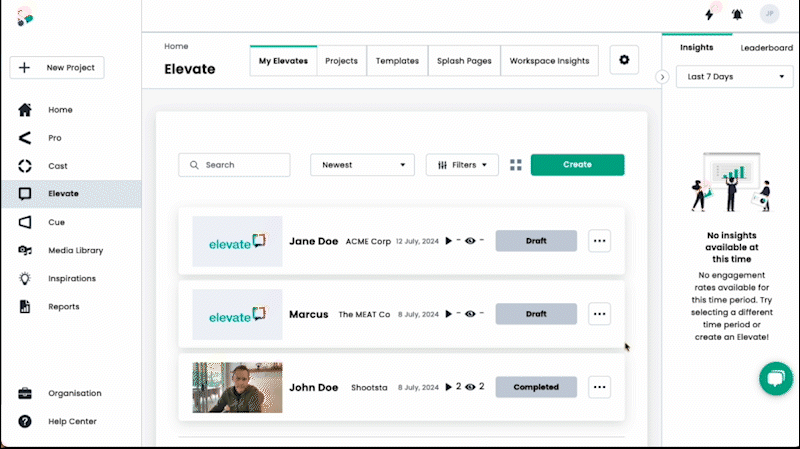Open the chat support bubble icon

774,379
